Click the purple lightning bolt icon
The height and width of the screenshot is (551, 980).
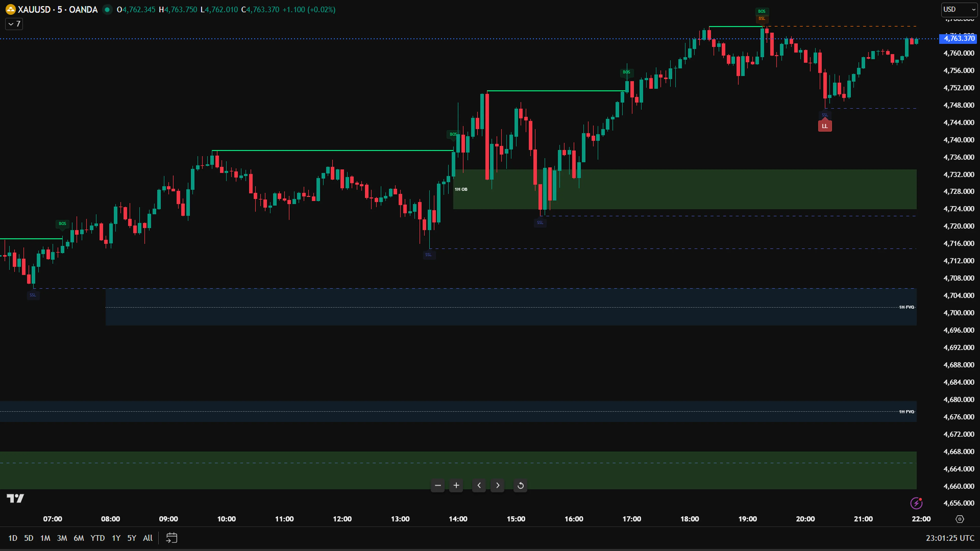click(916, 503)
